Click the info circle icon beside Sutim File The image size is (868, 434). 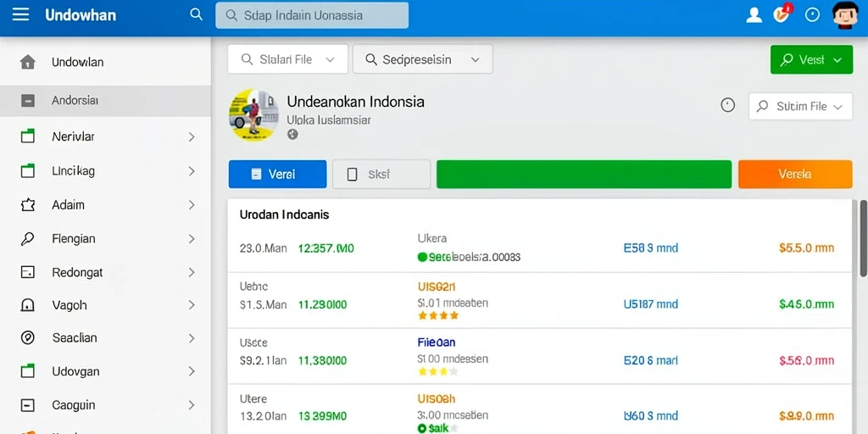(728, 105)
